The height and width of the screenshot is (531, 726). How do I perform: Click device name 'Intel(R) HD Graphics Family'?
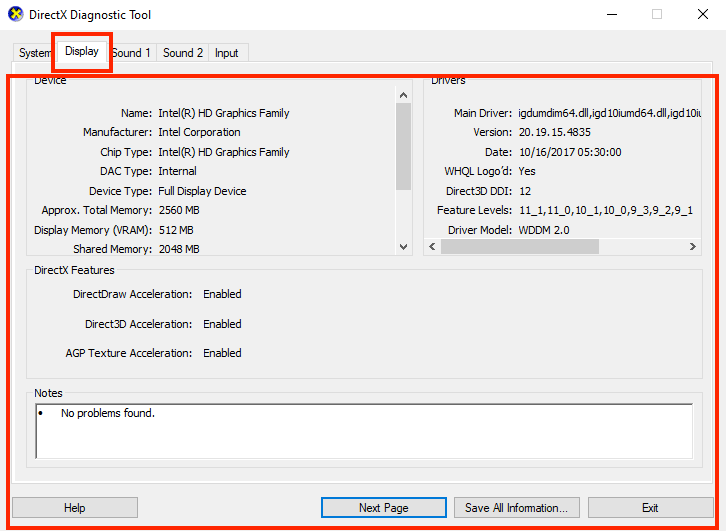(x=224, y=113)
